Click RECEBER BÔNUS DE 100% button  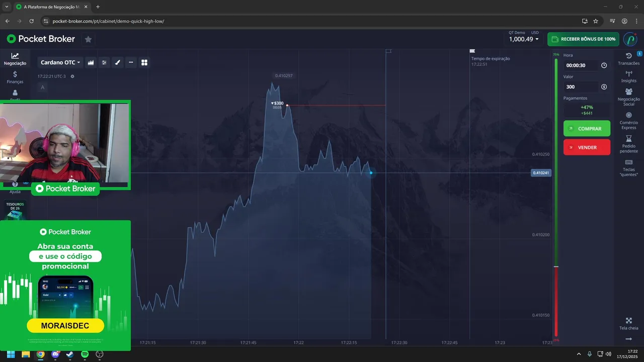pos(583,39)
